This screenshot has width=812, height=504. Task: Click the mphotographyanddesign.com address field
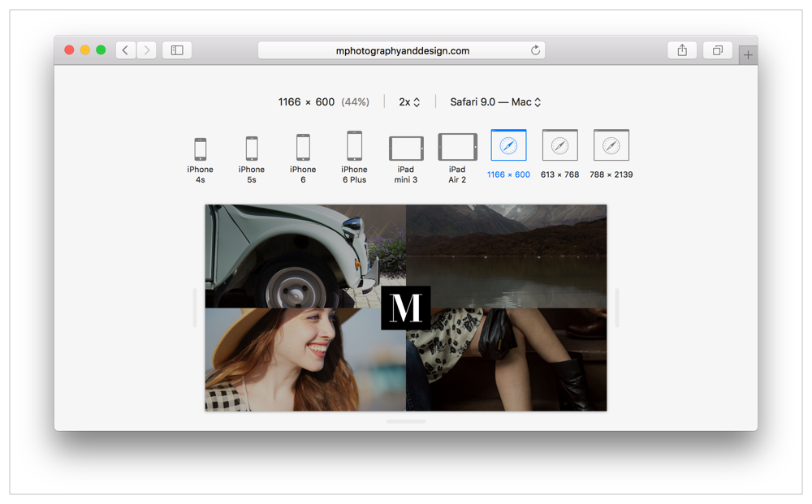tap(402, 50)
